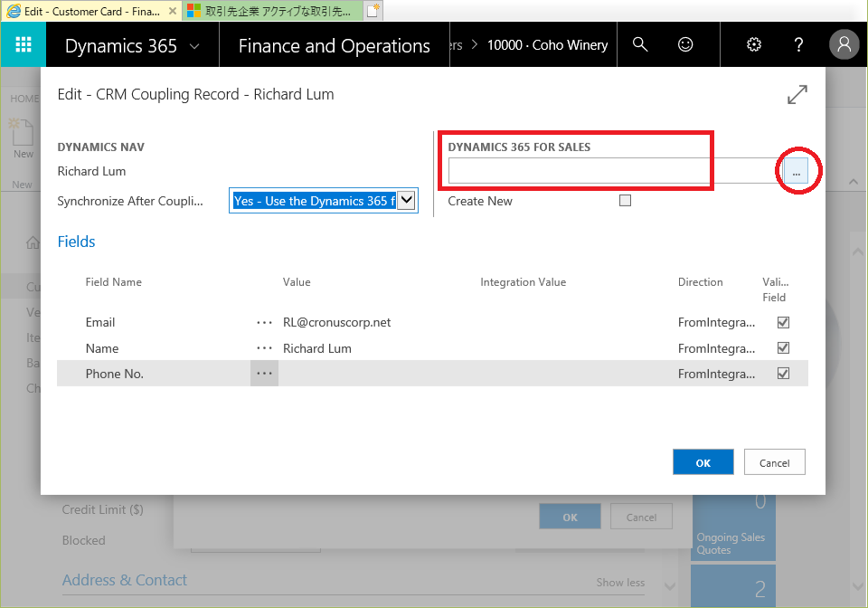Viewport: 868px width, 608px height.
Task: Click Cancel in the coupling dialog
Action: (x=775, y=462)
